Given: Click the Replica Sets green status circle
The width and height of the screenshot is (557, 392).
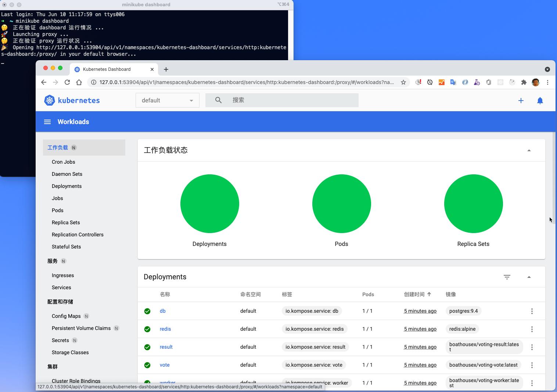Looking at the screenshot, I should point(474,204).
